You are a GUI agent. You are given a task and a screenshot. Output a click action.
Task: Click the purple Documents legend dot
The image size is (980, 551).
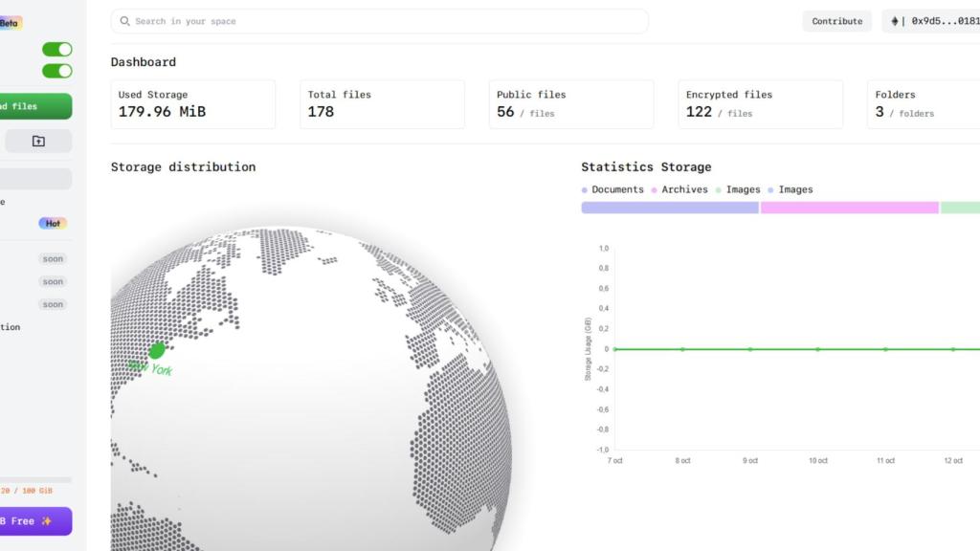click(x=585, y=189)
